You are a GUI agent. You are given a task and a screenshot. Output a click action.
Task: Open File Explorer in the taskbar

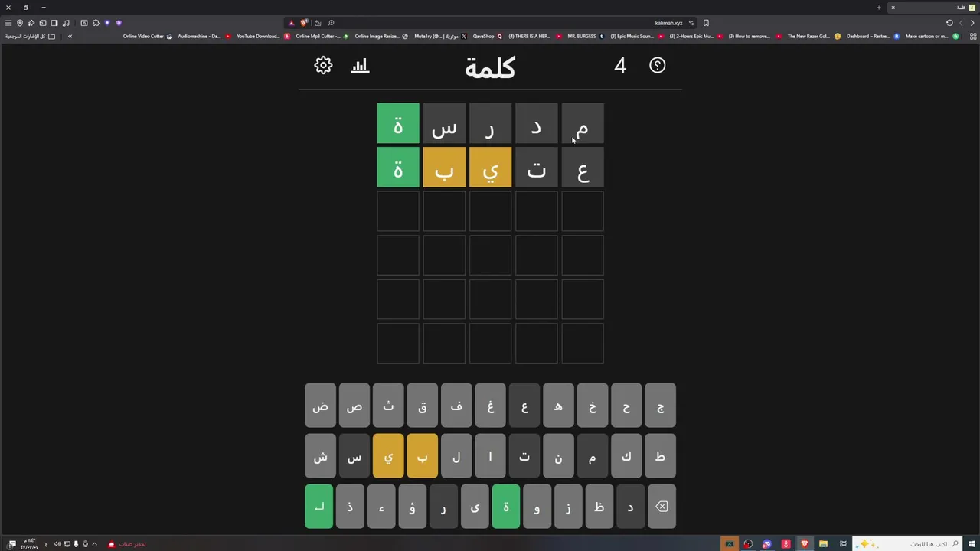pyautogui.click(x=823, y=544)
